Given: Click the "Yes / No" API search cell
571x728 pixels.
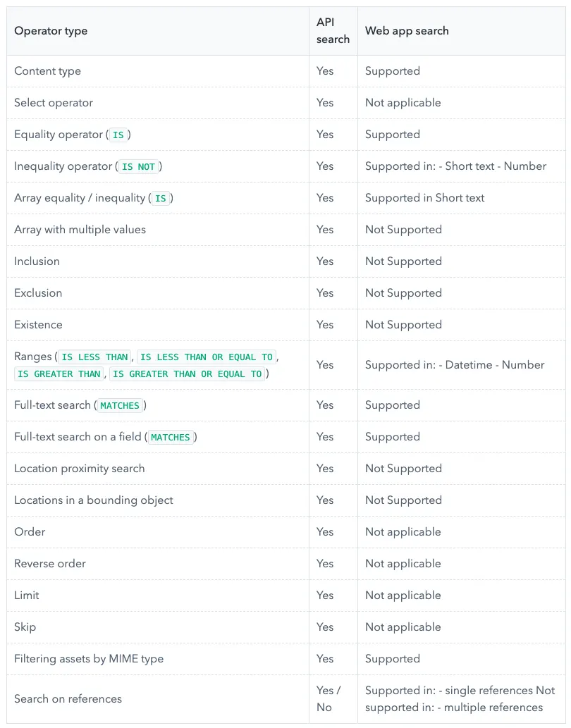Looking at the screenshot, I should point(329,699).
